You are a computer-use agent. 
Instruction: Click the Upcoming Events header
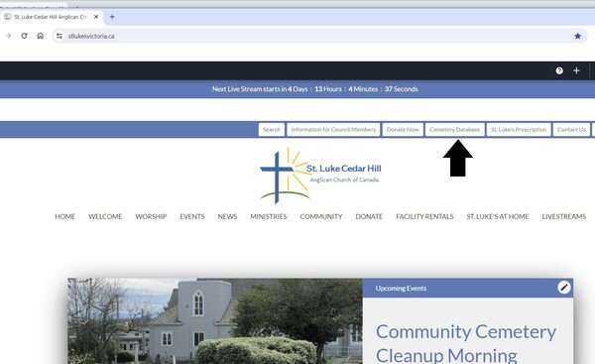pyautogui.click(x=468, y=288)
